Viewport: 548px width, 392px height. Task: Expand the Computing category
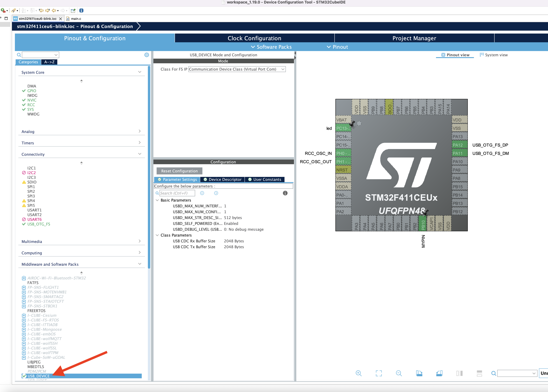coord(140,252)
